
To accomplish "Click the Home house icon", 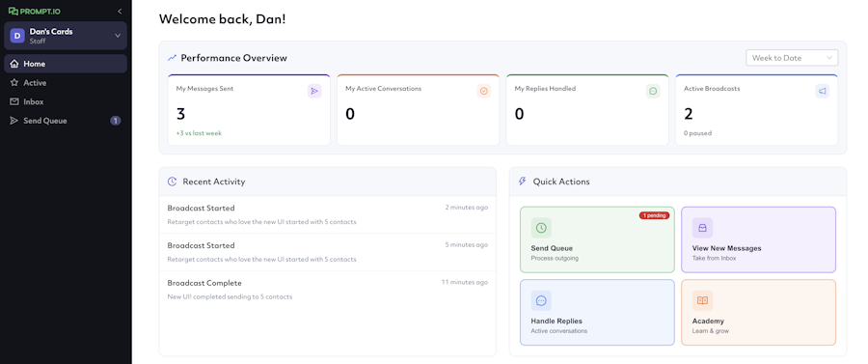I will click(14, 64).
